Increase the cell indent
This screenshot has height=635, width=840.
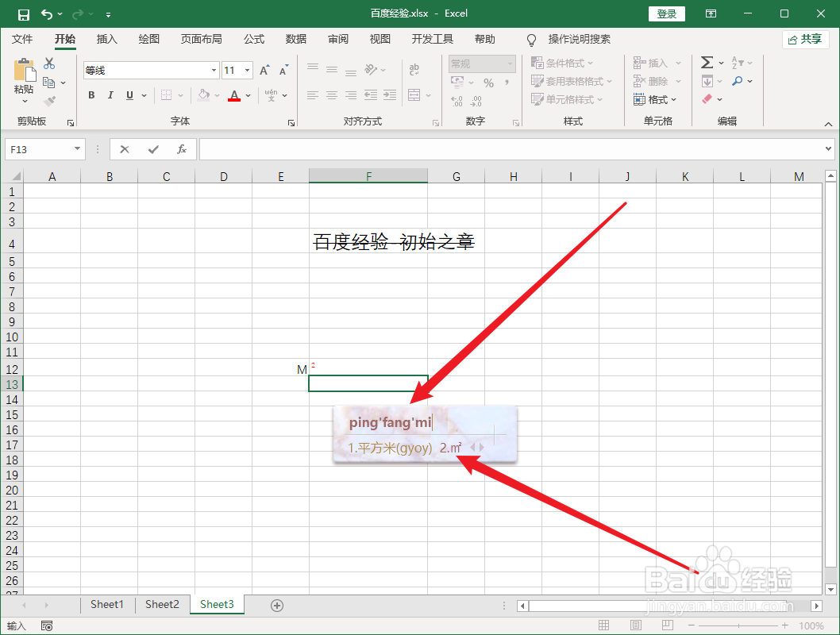coord(390,95)
